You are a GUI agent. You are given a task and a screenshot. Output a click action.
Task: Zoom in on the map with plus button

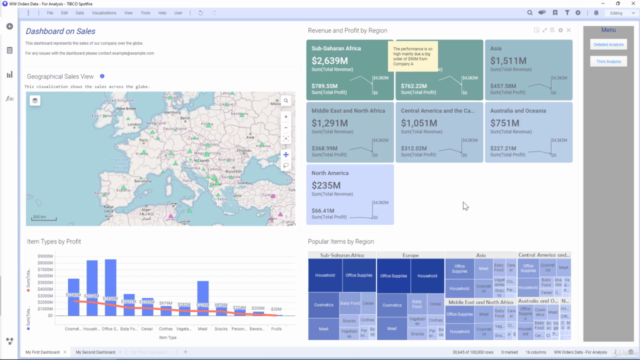click(x=286, y=117)
